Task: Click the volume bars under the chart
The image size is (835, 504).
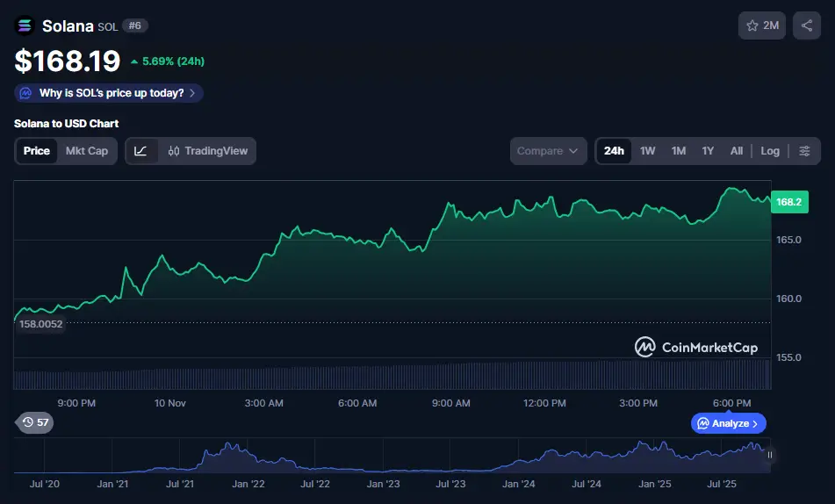Action: [392, 375]
